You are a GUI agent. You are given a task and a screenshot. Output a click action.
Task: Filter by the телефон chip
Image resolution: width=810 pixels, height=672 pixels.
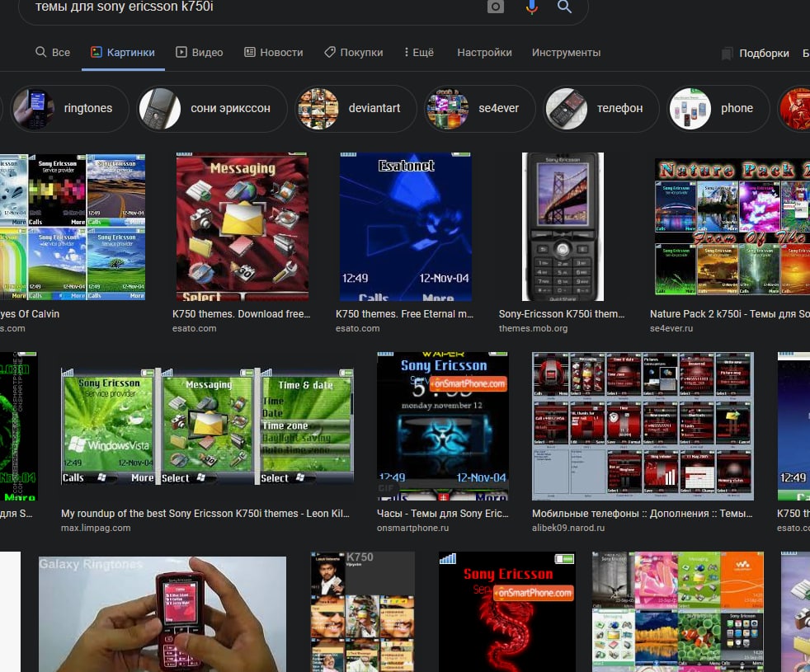point(601,109)
